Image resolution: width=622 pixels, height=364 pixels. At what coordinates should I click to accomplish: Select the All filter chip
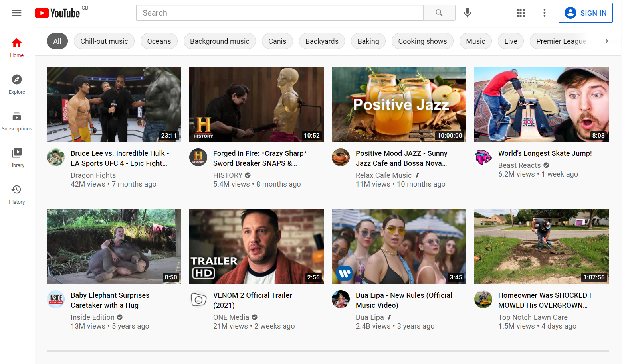(57, 41)
